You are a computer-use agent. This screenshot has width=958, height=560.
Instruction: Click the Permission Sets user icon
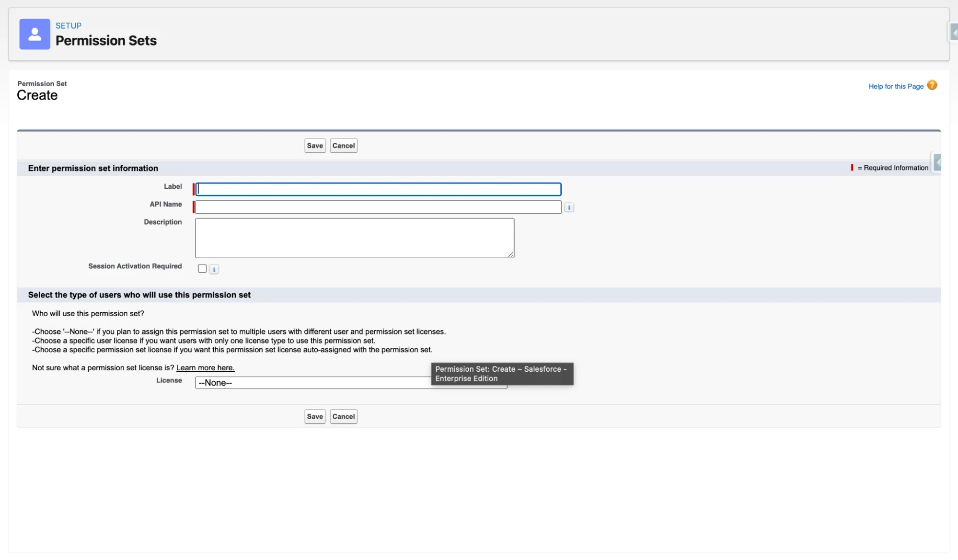tap(35, 34)
